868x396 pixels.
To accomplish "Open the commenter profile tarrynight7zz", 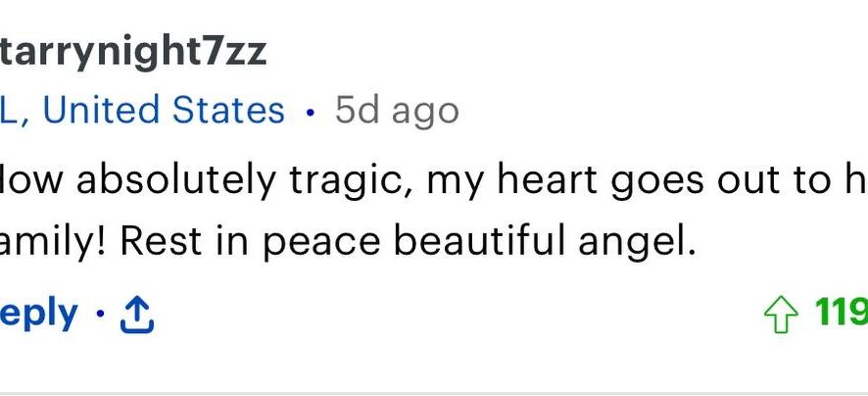I will tap(133, 53).
